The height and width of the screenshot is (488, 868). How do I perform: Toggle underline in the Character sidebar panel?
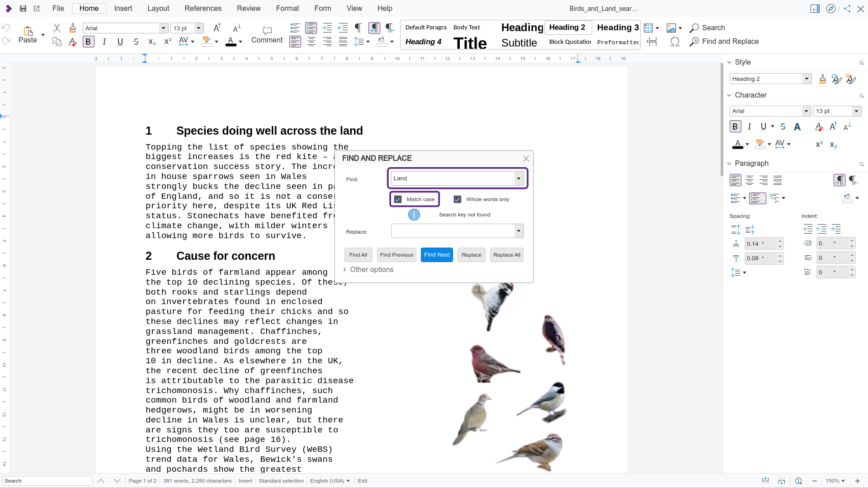(763, 127)
